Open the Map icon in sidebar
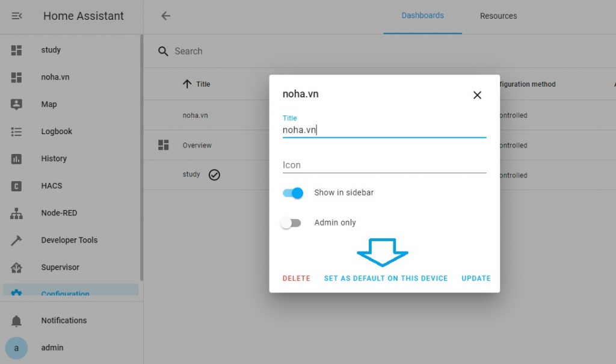 (x=16, y=105)
